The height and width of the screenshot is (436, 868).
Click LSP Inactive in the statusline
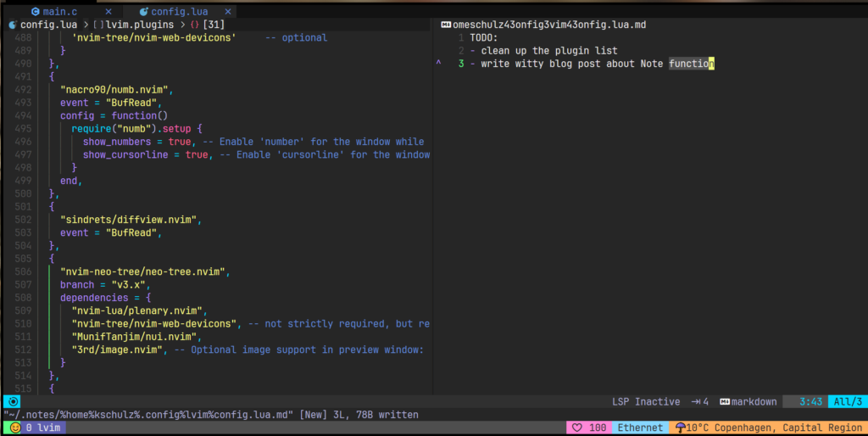(x=646, y=402)
